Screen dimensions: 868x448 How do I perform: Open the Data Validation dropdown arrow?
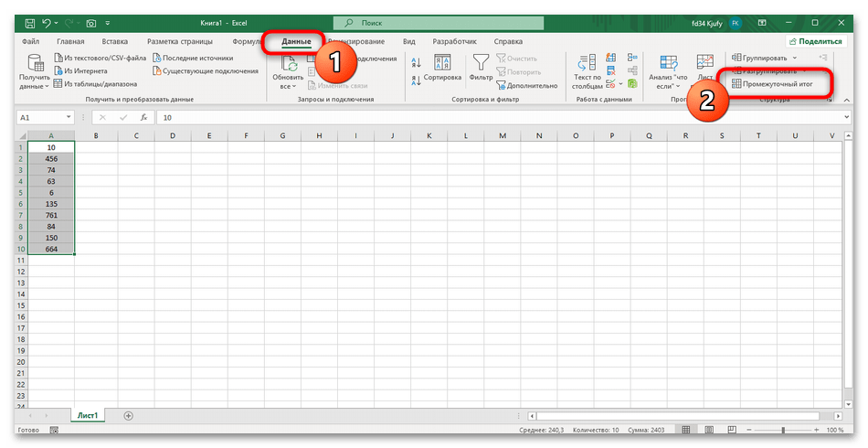[620, 84]
